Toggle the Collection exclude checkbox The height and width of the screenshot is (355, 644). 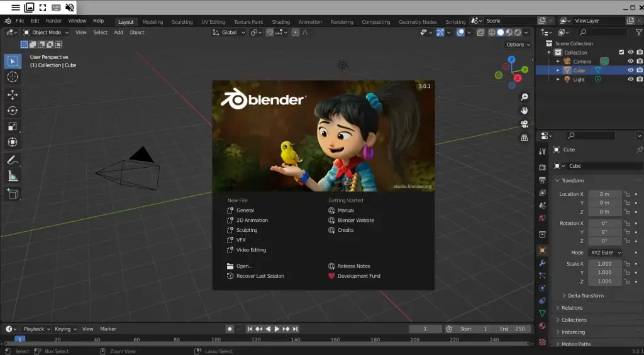click(621, 52)
